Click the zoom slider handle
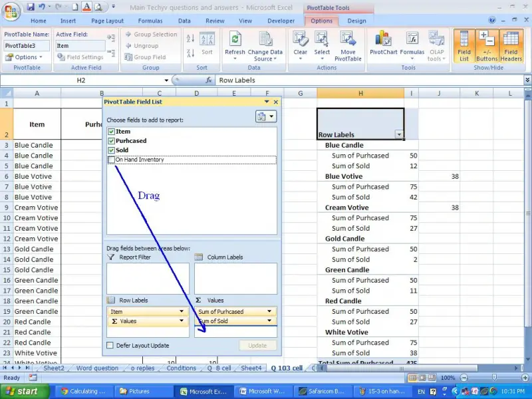Viewport: 532px width, 399px height. (x=494, y=377)
